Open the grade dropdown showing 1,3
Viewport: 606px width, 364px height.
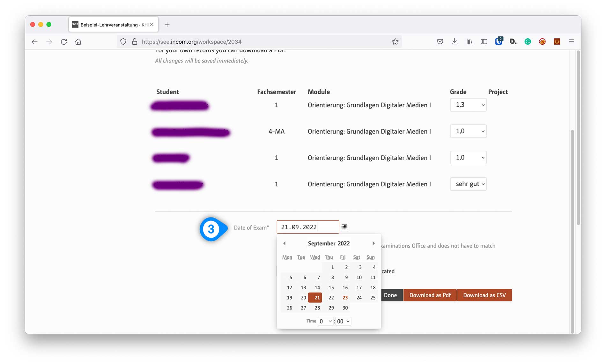(x=468, y=105)
